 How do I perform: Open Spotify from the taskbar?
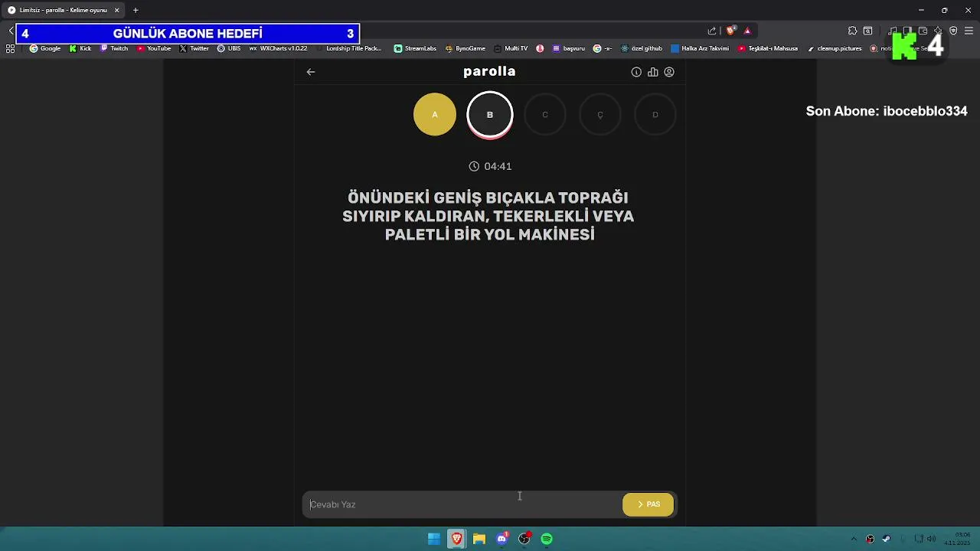[547, 539]
